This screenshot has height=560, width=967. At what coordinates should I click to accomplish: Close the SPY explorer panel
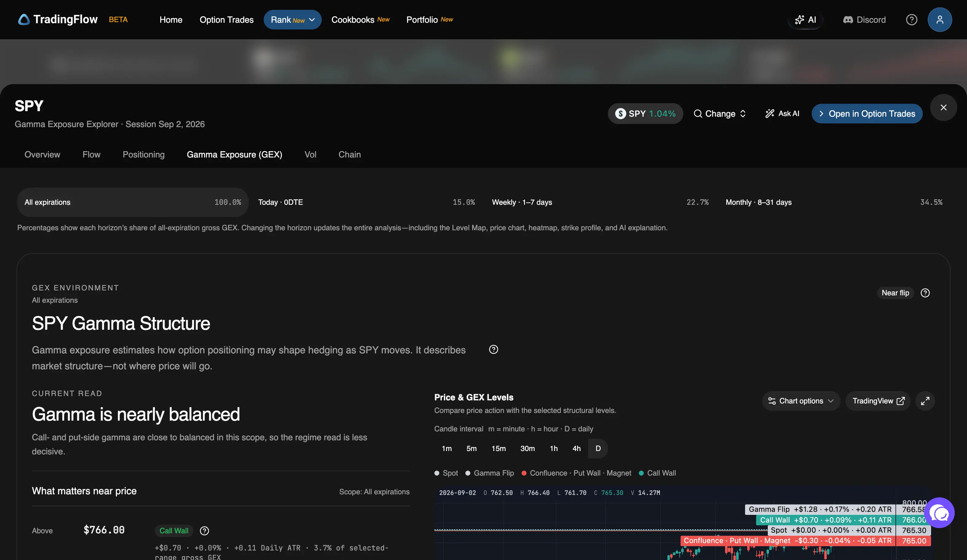point(943,107)
